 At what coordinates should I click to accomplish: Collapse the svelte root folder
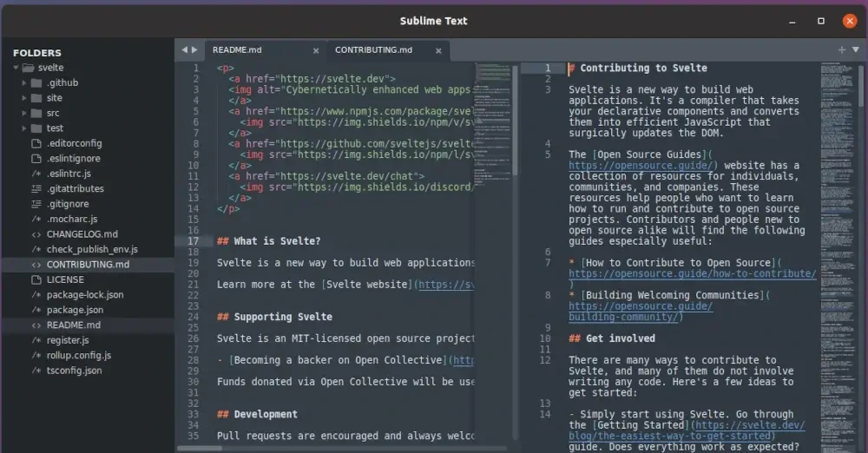[x=16, y=68]
